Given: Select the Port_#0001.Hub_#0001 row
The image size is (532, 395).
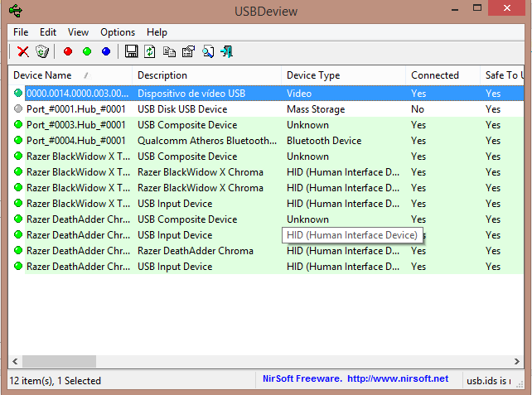Looking at the screenshot, I should pyautogui.click(x=266, y=109).
